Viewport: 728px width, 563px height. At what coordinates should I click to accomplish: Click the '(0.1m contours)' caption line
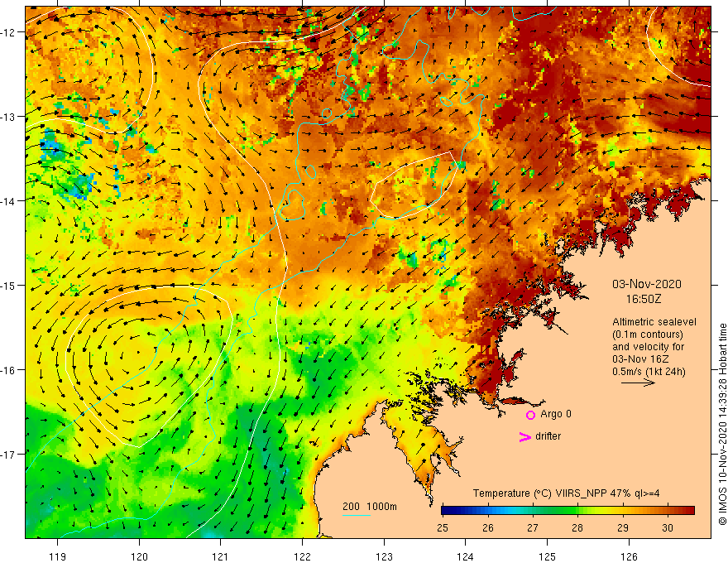pos(647,334)
